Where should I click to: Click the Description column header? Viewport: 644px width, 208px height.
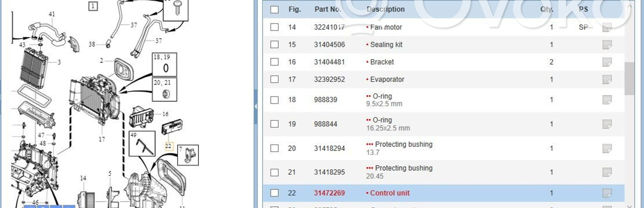[385, 9]
